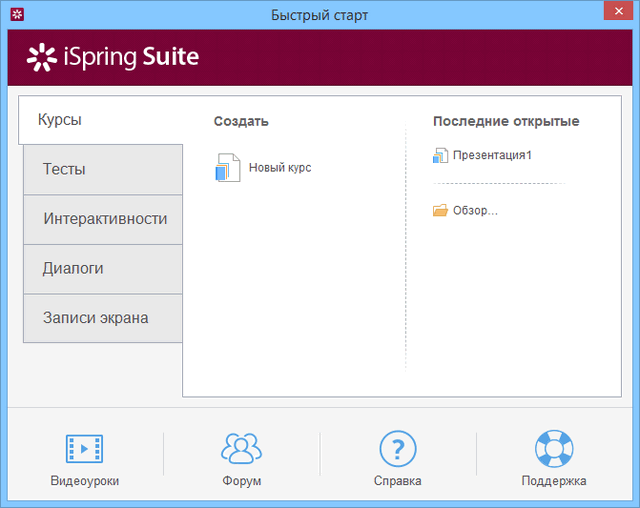
Task: Open the Интерактивности tab
Action: coord(103,219)
